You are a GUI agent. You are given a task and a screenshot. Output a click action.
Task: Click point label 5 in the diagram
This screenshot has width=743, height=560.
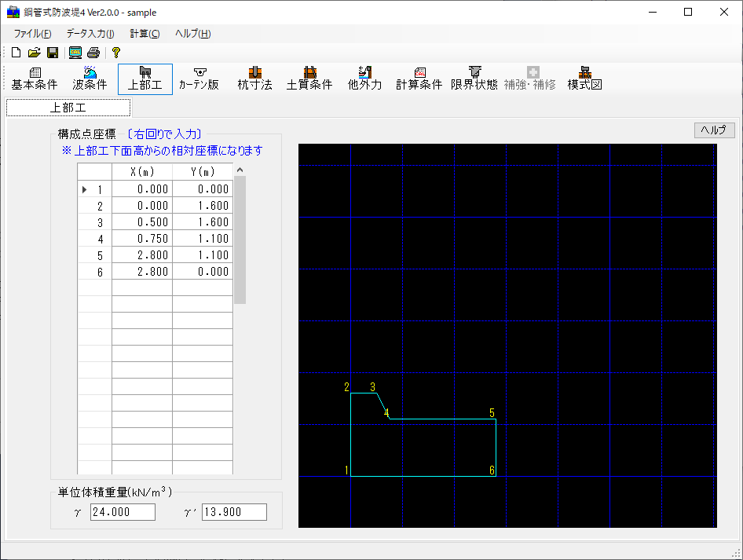click(492, 413)
